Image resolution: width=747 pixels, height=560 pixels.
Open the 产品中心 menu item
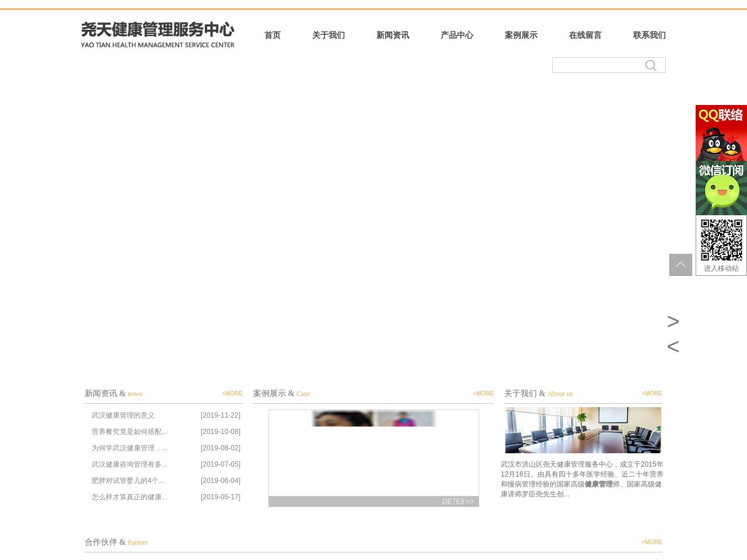pos(457,35)
